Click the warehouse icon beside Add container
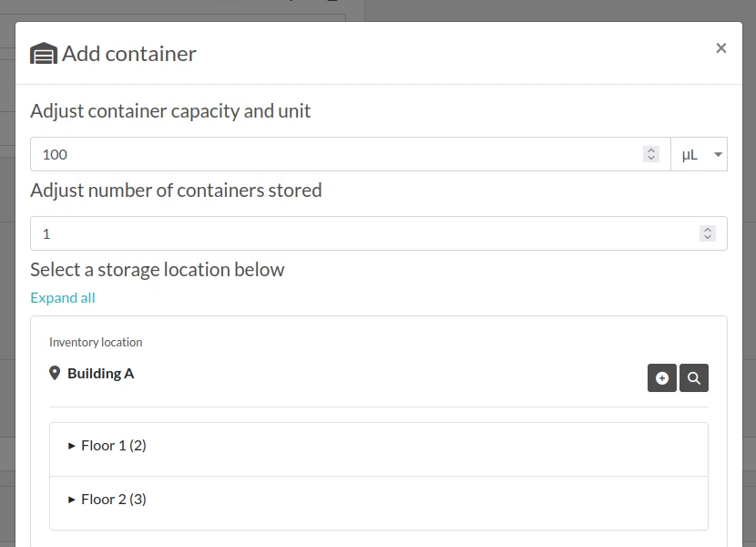This screenshot has width=756, height=547. (44, 53)
